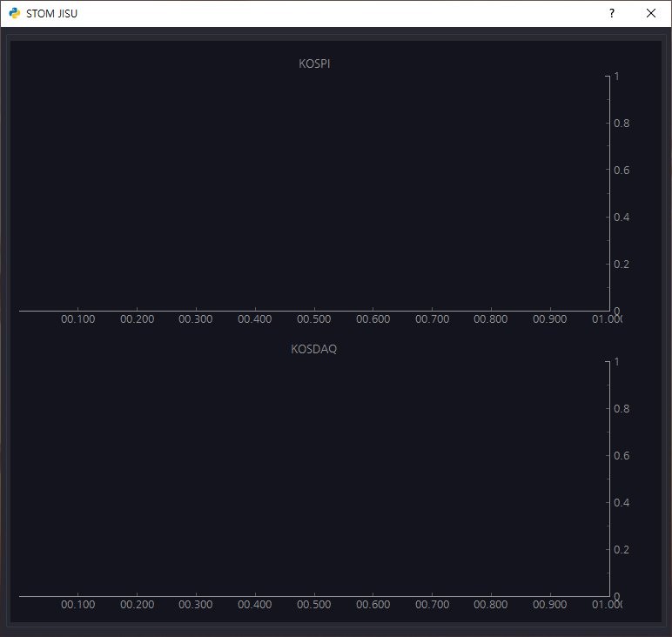672x637 pixels.
Task: Click 00.700 on the KOSDAQ x-axis
Action: click(x=432, y=605)
